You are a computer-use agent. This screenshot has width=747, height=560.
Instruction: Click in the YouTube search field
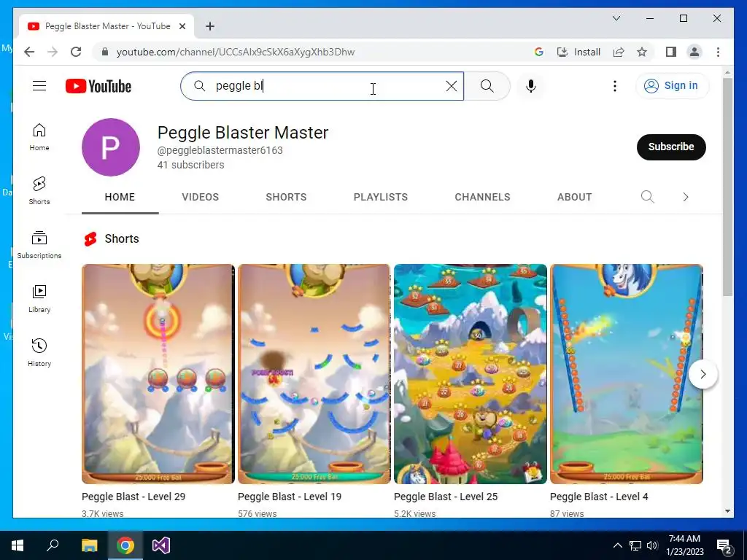point(322,86)
